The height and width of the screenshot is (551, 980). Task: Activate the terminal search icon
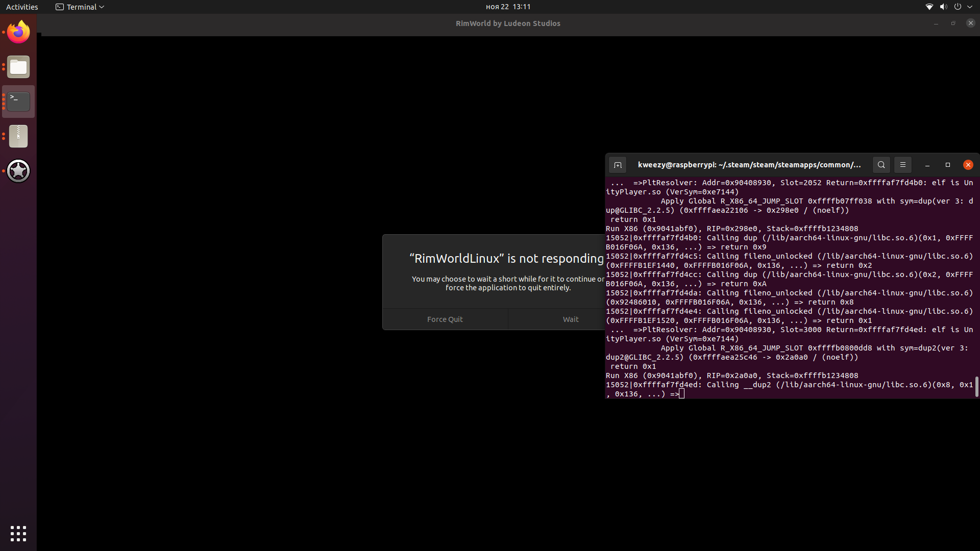[881, 165]
